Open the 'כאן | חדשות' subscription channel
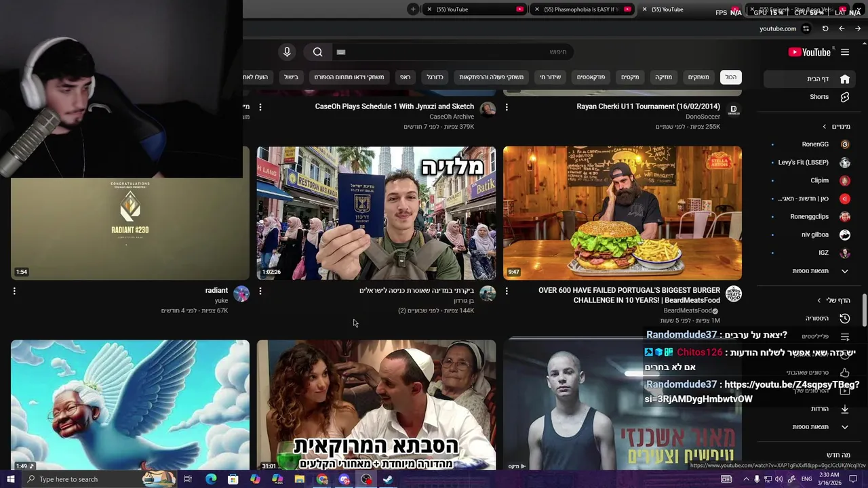This screenshot has height=488, width=868. pyautogui.click(x=803, y=199)
